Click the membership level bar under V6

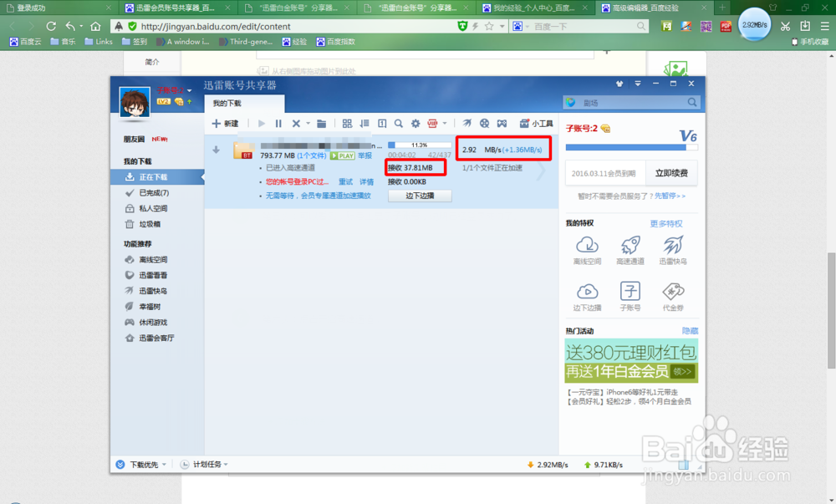(631, 148)
